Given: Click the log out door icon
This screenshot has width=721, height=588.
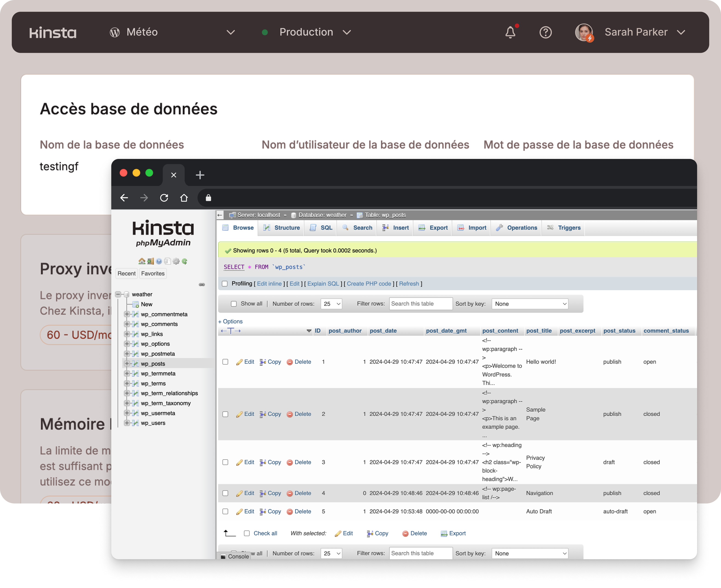Looking at the screenshot, I should [x=151, y=261].
